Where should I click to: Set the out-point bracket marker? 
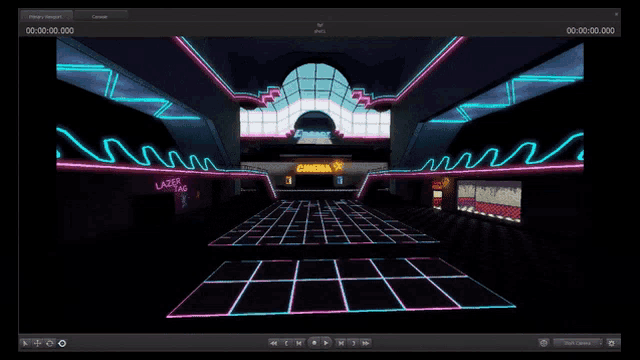[x=353, y=343]
